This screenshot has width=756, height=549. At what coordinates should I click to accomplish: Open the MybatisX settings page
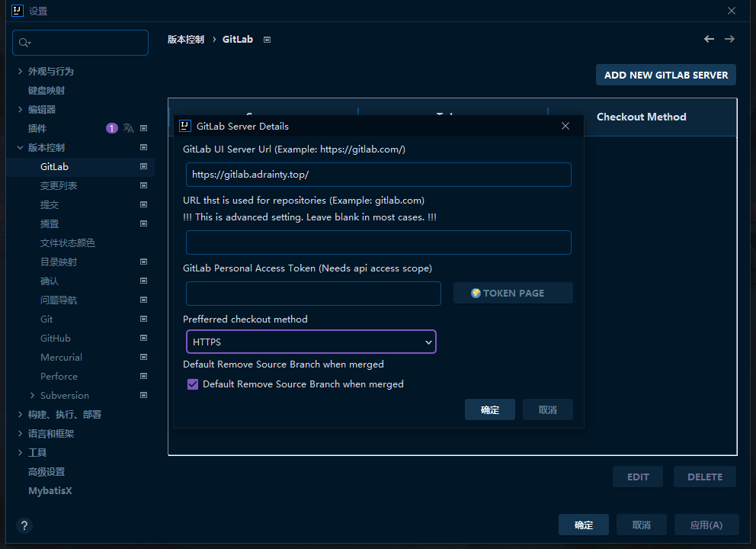coord(50,490)
